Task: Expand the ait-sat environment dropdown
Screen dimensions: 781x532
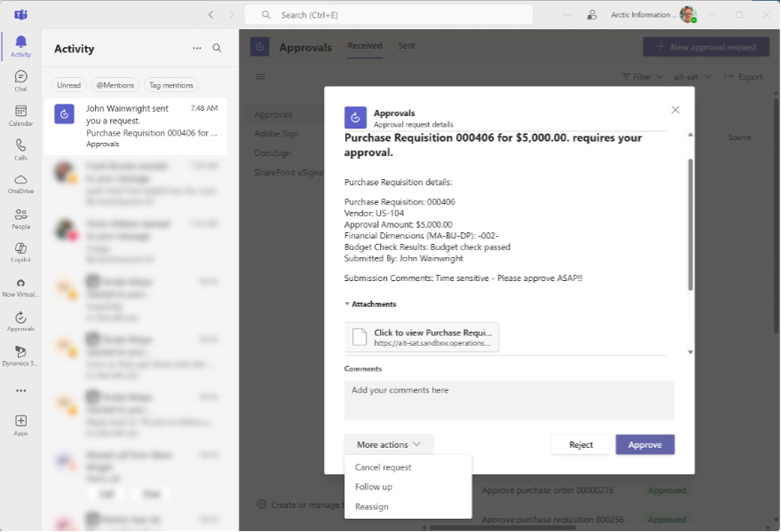Action: tap(694, 77)
